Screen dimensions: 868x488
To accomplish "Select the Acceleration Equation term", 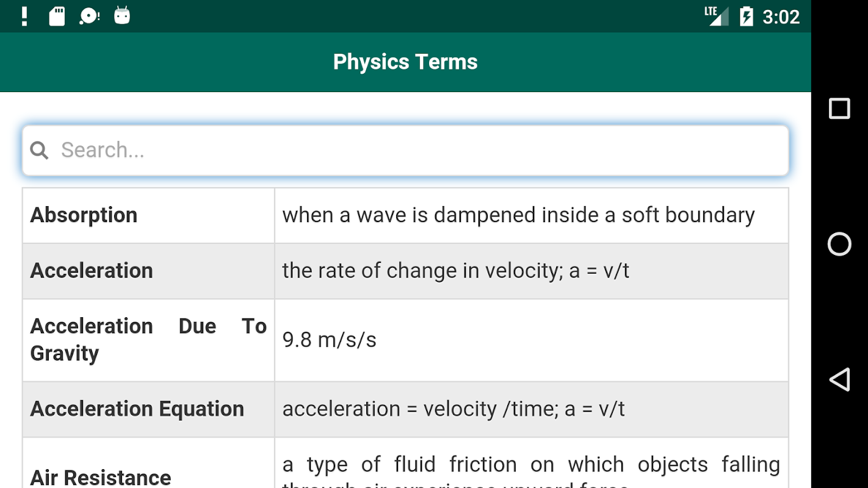I will [137, 409].
